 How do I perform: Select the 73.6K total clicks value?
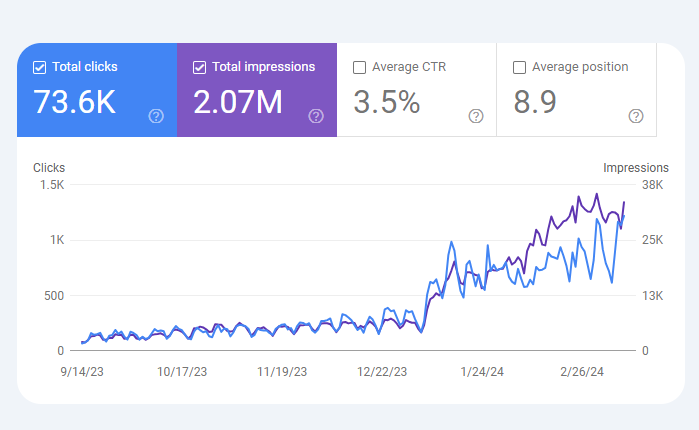pyautogui.click(x=74, y=102)
